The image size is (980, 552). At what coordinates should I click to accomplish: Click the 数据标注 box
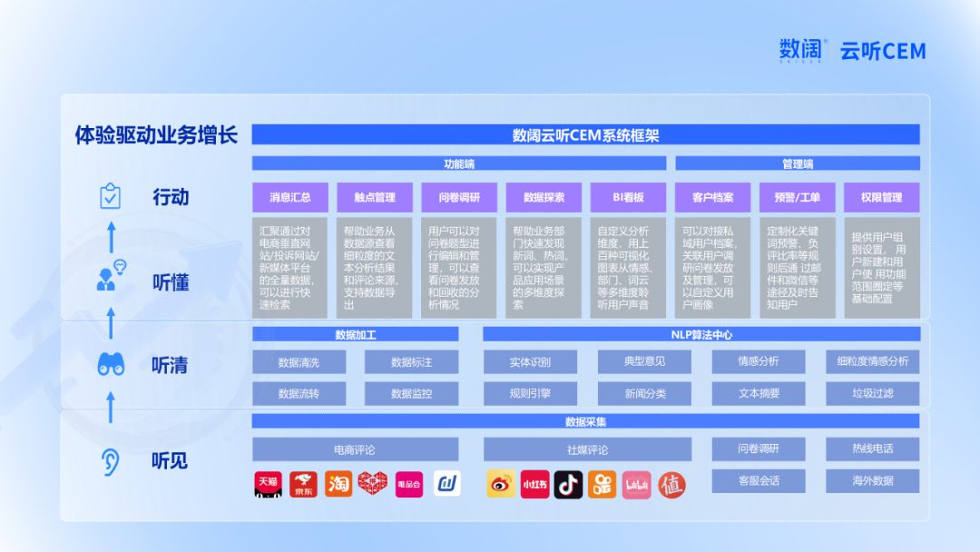pyautogui.click(x=411, y=362)
